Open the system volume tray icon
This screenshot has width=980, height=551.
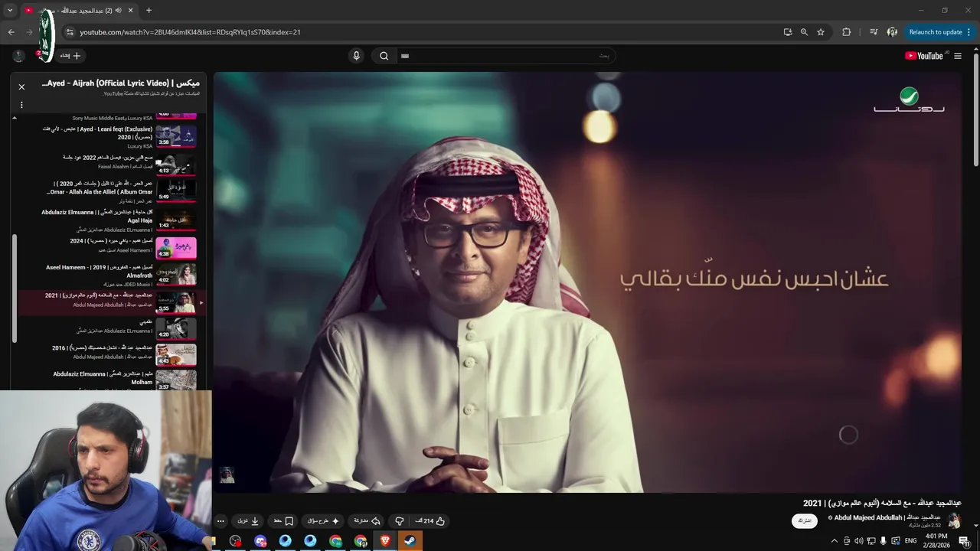859,541
